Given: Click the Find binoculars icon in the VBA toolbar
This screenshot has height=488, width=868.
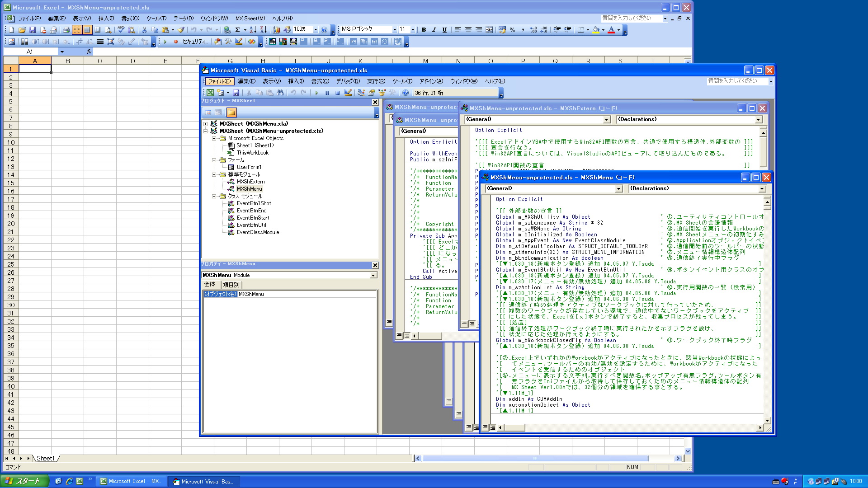Looking at the screenshot, I should pyautogui.click(x=280, y=93).
